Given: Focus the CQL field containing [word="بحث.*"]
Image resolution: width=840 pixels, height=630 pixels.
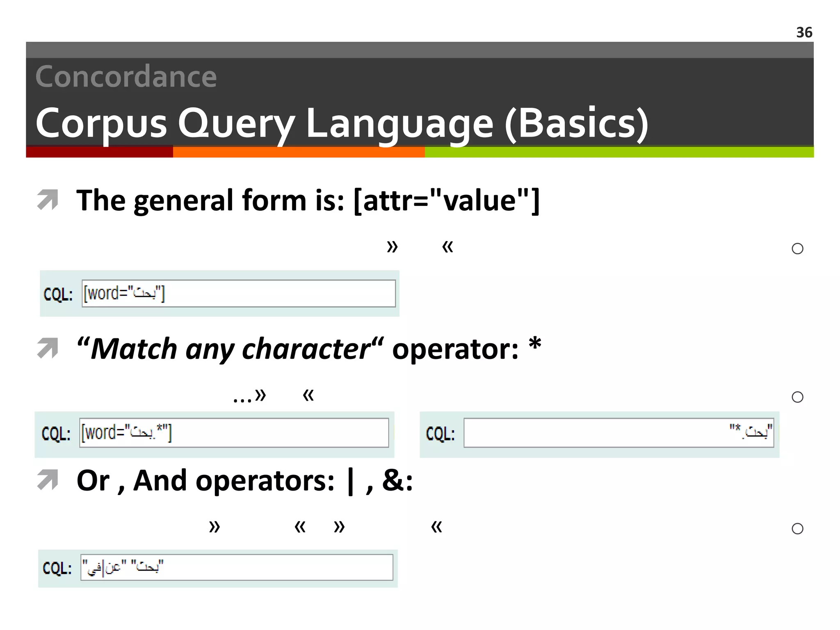Looking at the screenshot, I should coord(234,433).
